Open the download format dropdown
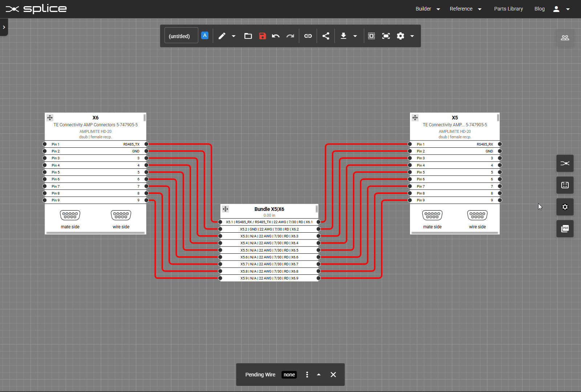Screen dimensions: 581x392 [355, 36]
